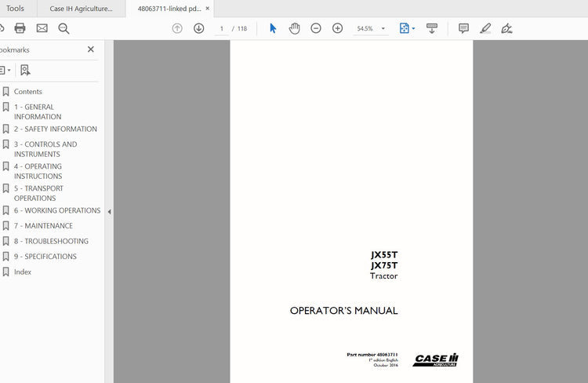Image resolution: width=588 pixels, height=383 pixels.
Task: Open 7 - MAINTENANCE bookmark
Action: tap(43, 226)
